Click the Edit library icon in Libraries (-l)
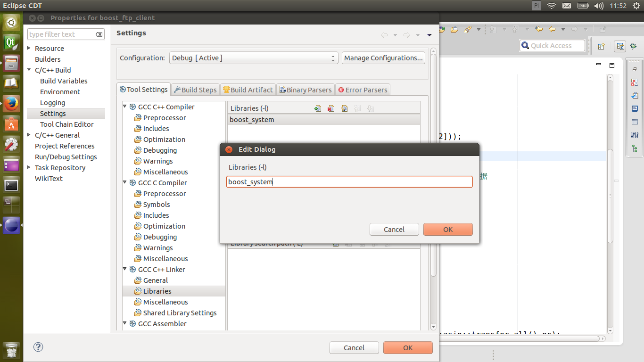 [x=344, y=108]
